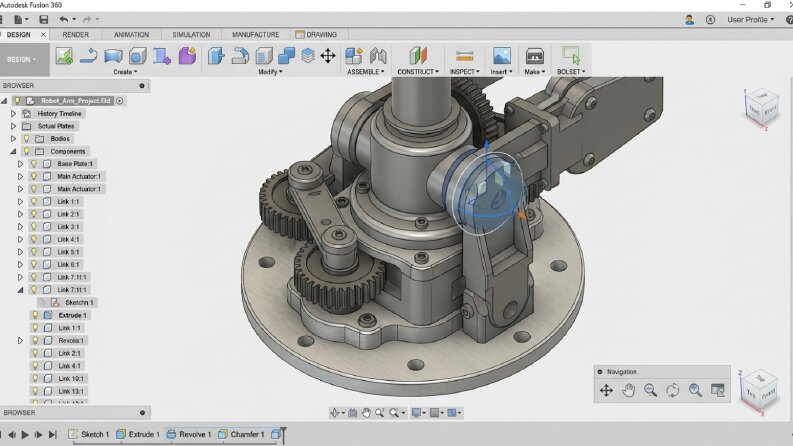793x446 pixels.
Task: Click the timeline end marker
Action: (x=283, y=434)
